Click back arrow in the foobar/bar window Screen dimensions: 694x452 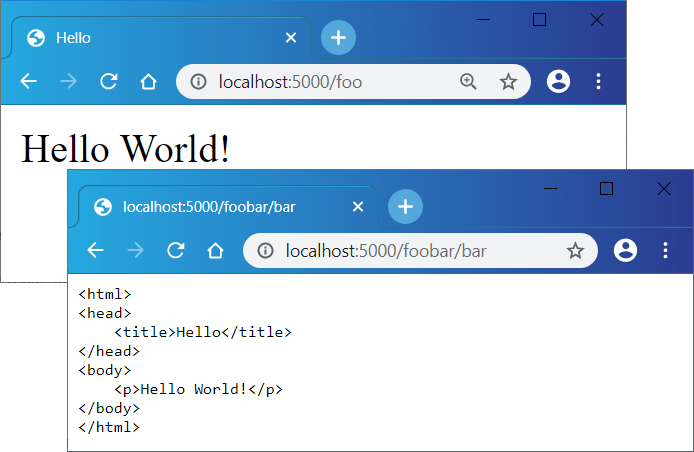pyautogui.click(x=96, y=251)
